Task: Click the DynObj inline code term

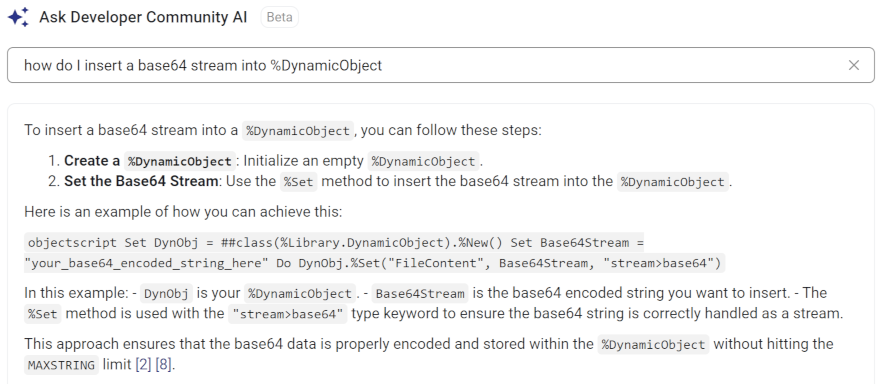Action: click(x=166, y=293)
